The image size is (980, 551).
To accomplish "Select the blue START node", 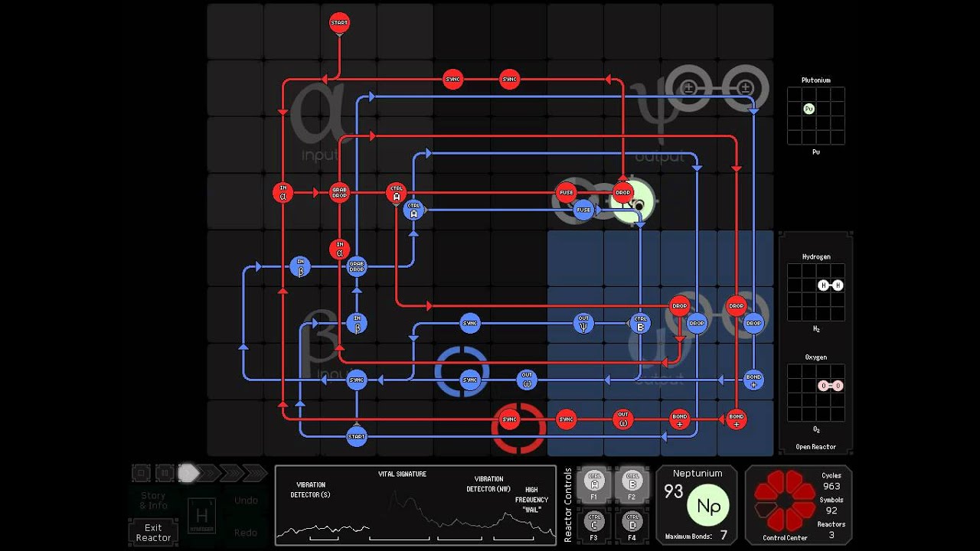I will 357,437.
